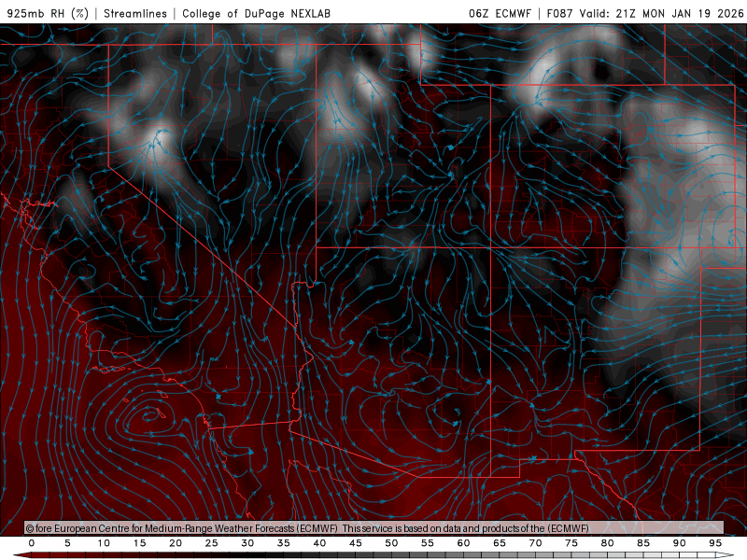747x560 pixels.
Task: Click the "25" colorbar tick label
Action: [212, 543]
